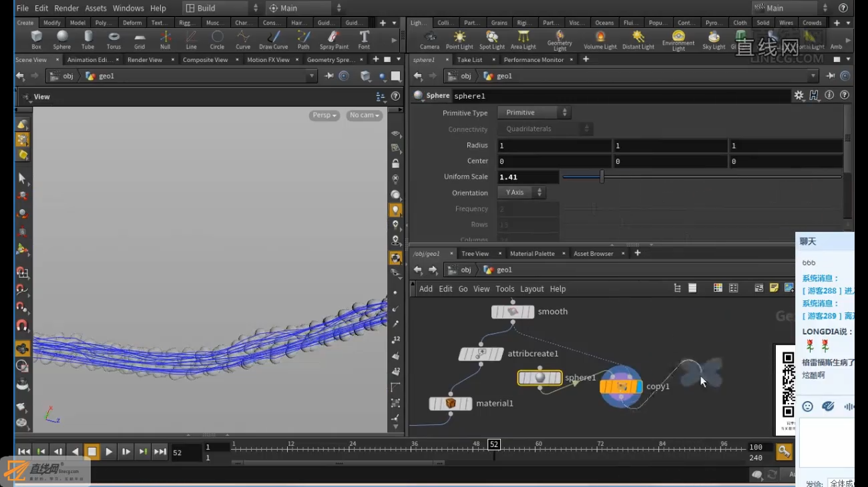
Task: Pick the Tube shelf tool
Action: click(x=87, y=40)
